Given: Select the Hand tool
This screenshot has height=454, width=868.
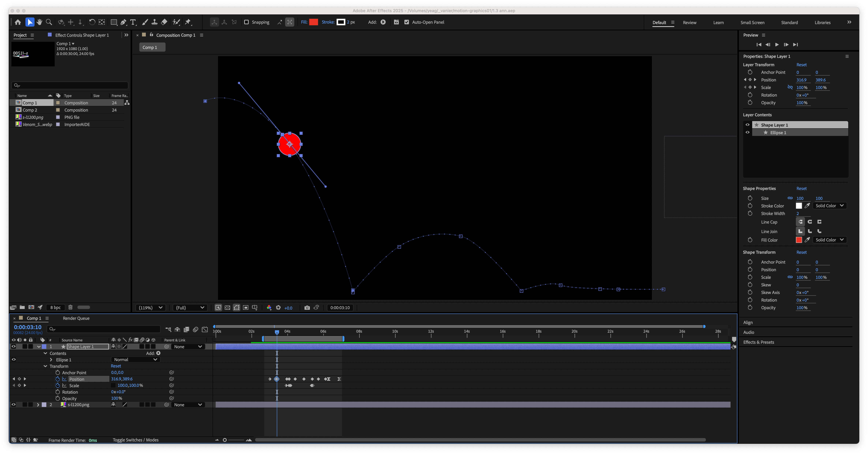Looking at the screenshot, I should coord(39,22).
